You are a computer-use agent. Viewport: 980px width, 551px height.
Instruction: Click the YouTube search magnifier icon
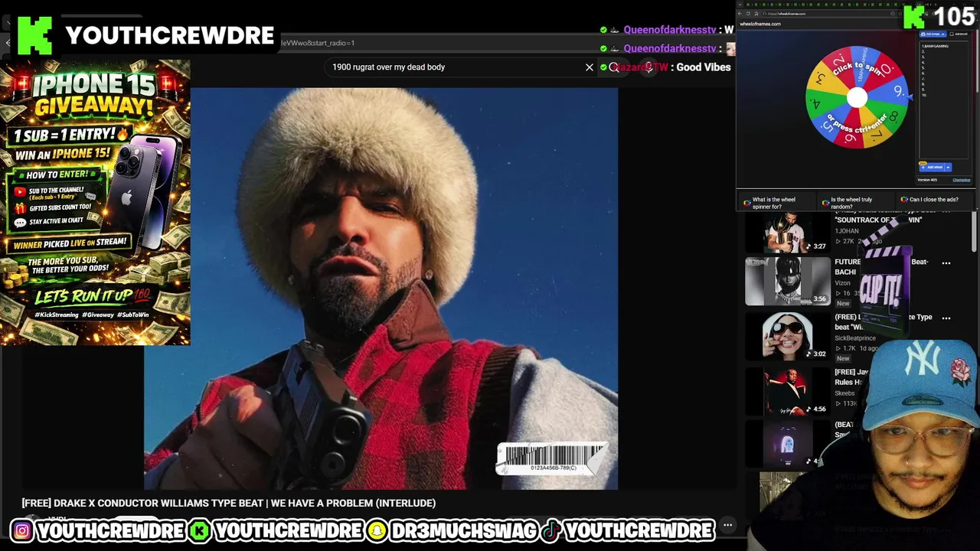click(614, 67)
